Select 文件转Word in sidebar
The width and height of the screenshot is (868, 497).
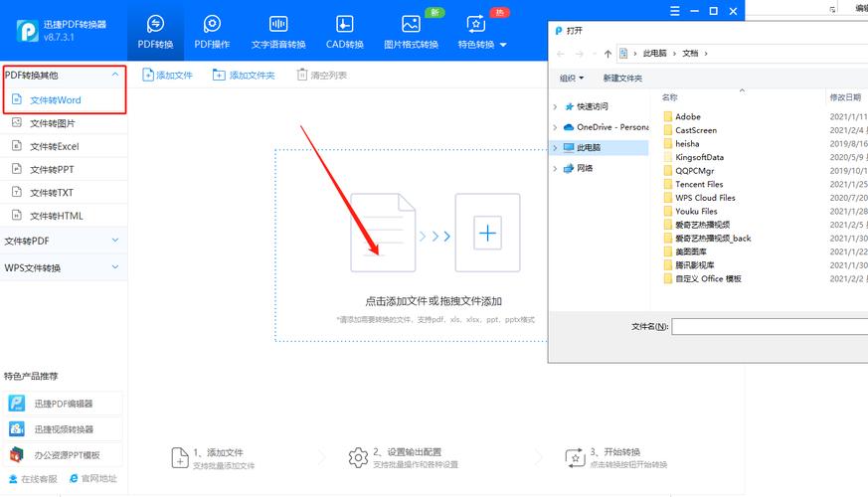click(x=65, y=100)
